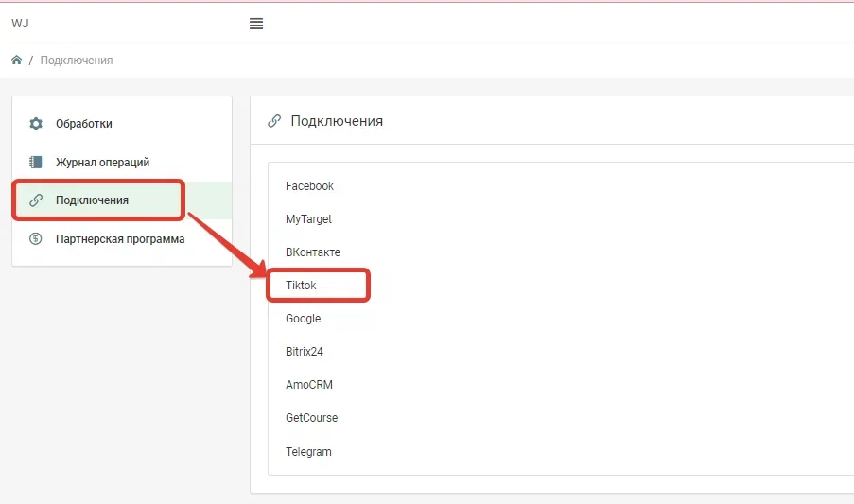Click the gear icon beside Обработки
Image resolution: width=854 pixels, height=504 pixels.
[36, 124]
